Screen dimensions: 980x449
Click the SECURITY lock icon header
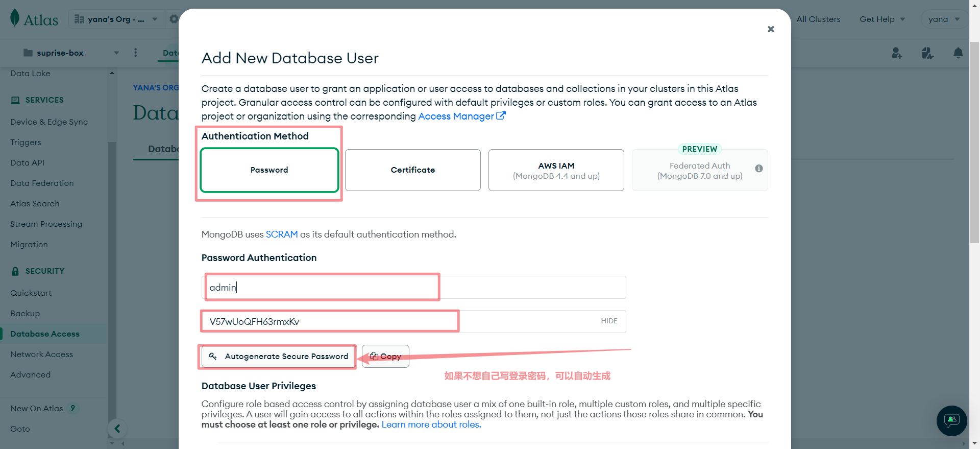click(15, 271)
